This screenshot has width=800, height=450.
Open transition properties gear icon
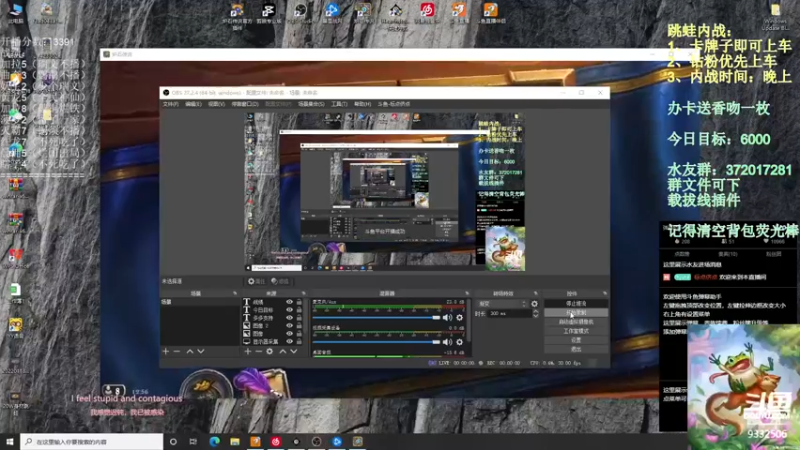[535, 304]
